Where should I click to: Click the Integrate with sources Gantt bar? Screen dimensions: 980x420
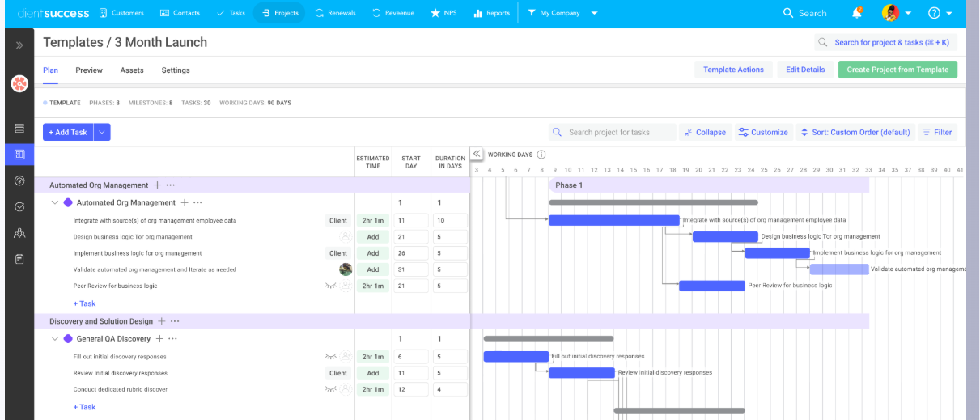coord(613,220)
